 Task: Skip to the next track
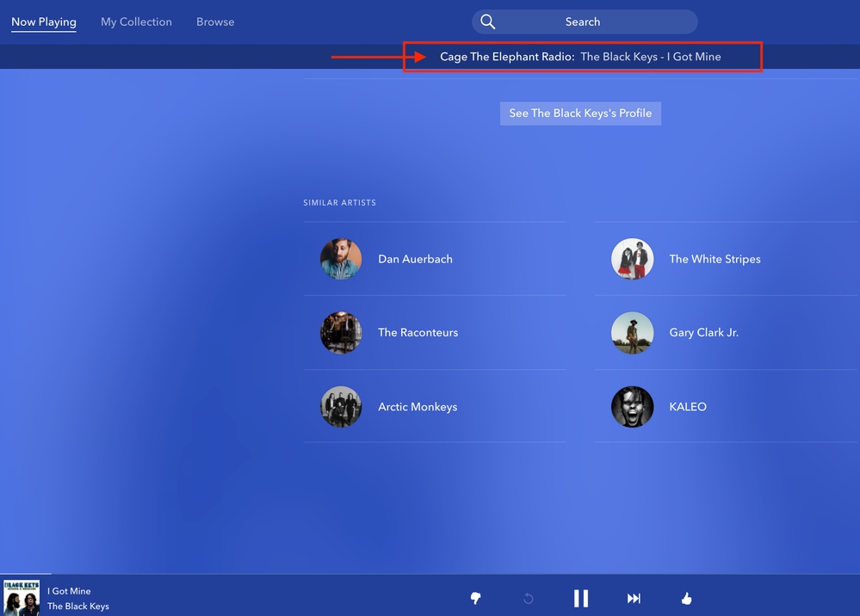(x=634, y=599)
